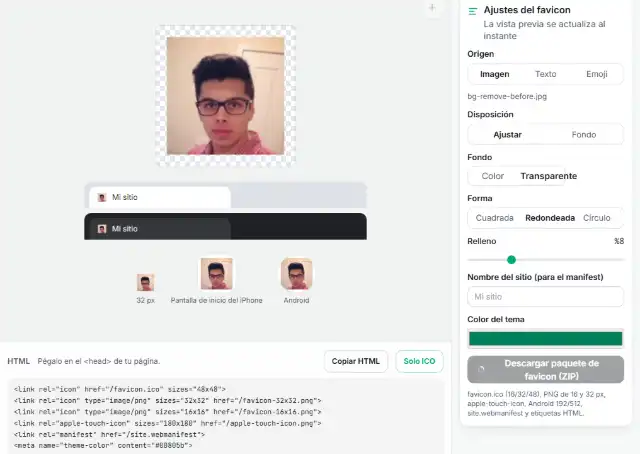Click the dark browser tab Mi sitio
The width and height of the screenshot is (640, 454).
coord(160,229)
